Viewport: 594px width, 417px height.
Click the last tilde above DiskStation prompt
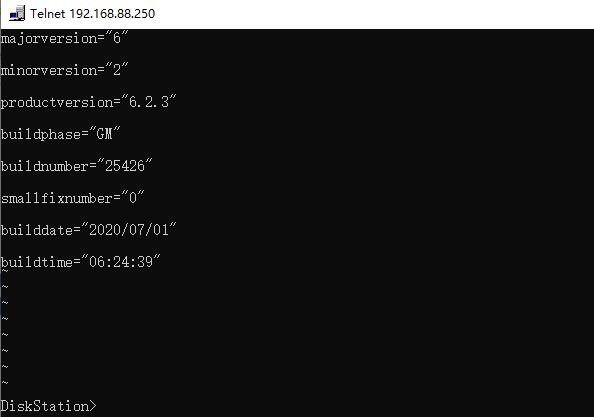tap(5, 383)
